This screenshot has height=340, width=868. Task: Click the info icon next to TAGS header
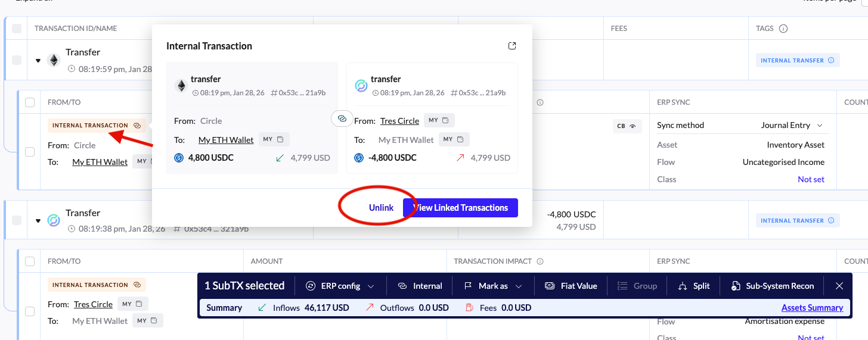[783, 28]
